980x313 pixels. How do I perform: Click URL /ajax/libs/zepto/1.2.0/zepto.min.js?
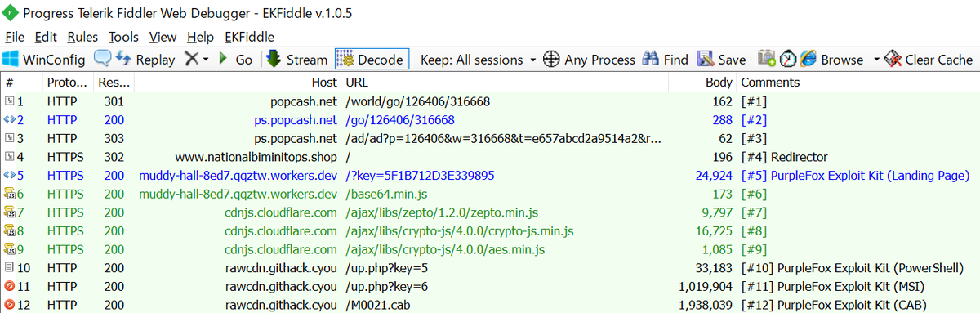coord(442,212)
